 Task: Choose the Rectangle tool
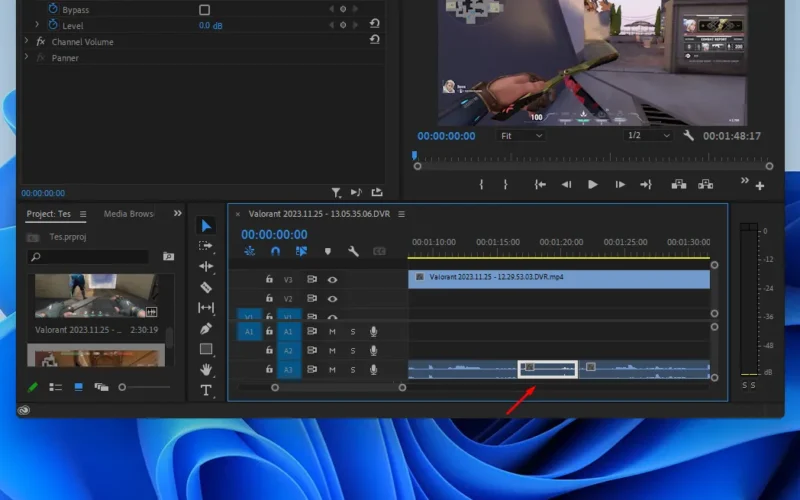[x=206, y=349]
